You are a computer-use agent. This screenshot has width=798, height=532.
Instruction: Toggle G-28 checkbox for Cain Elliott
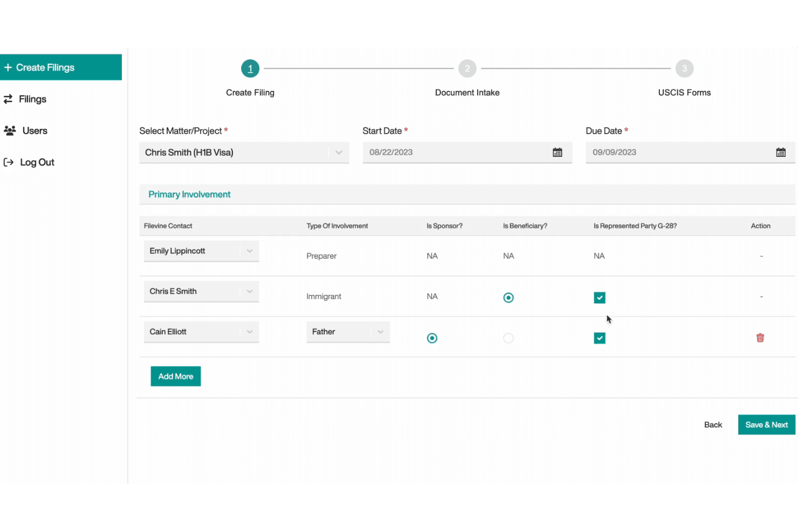pyautogui.click(x=600, y=338)
